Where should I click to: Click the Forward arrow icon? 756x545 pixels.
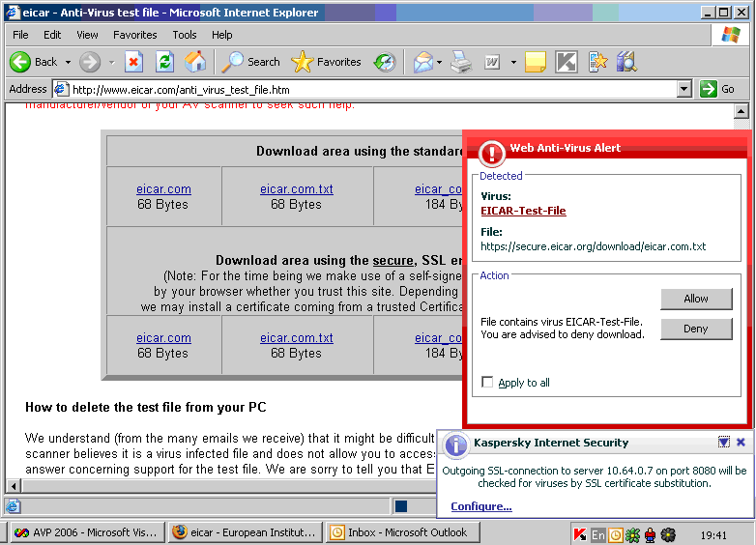[x=90, y=62]
